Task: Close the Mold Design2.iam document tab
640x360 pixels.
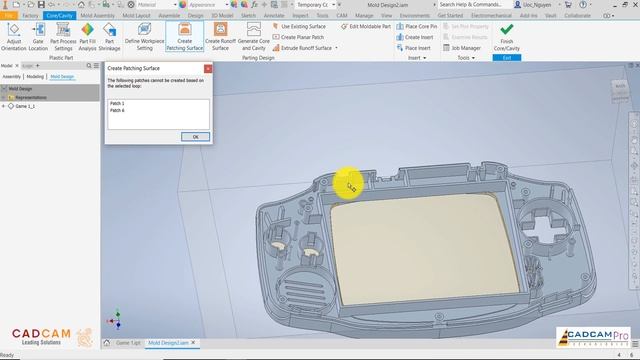Action: (193, 343)
